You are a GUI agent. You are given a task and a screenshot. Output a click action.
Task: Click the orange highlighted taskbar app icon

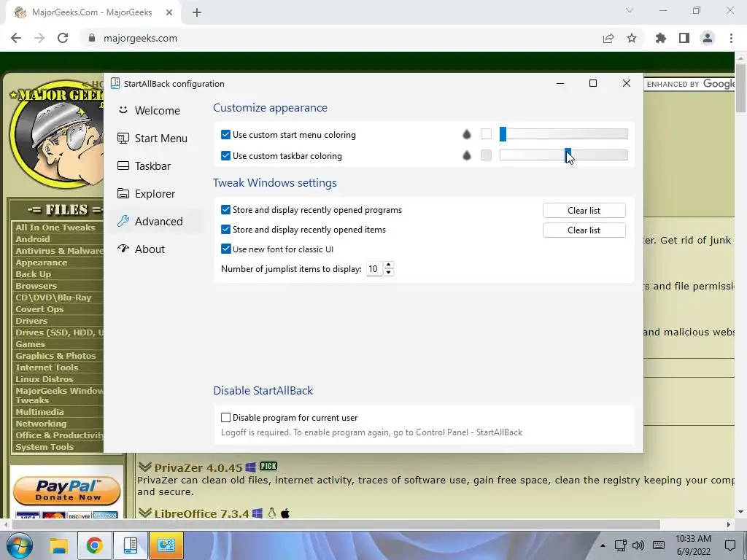pos(166,545)
